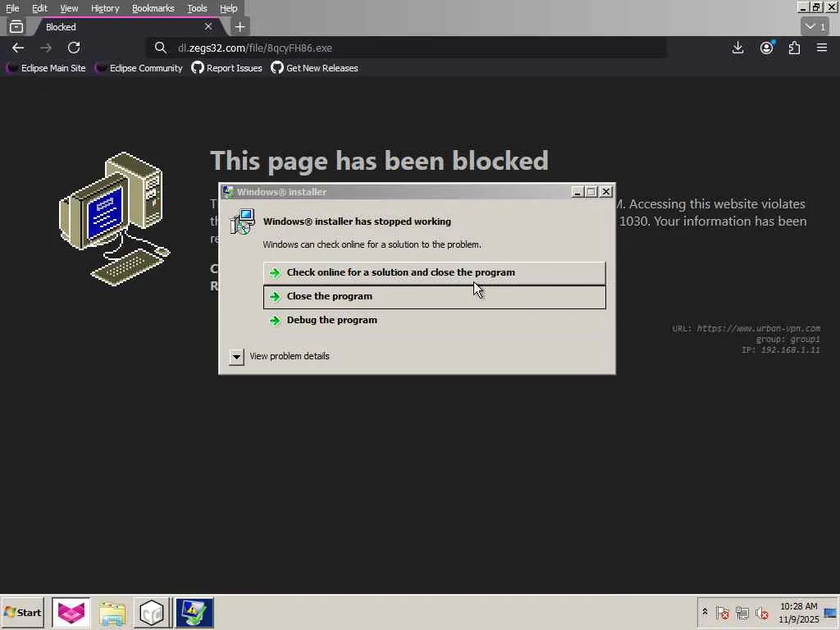This screenshot has width=840, height=630.
Task: Open Eclipse Community bookmark
Action: [x=139, y=68]
